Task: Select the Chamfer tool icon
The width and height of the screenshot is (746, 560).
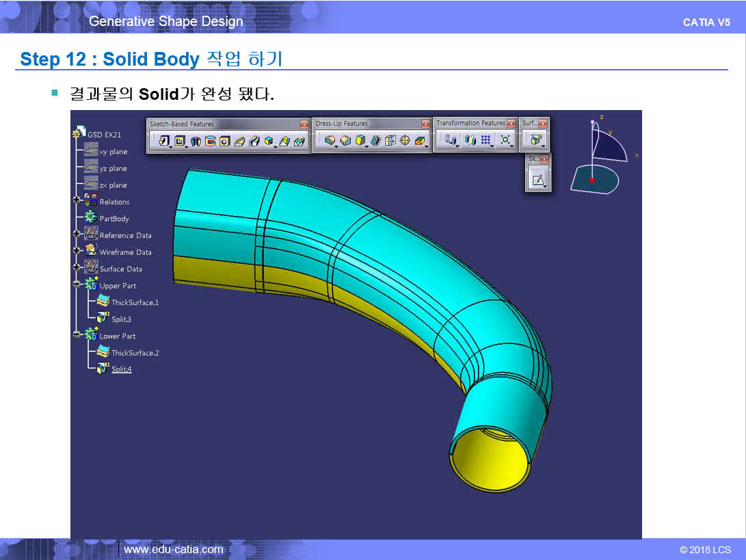Action: [346, 141]
